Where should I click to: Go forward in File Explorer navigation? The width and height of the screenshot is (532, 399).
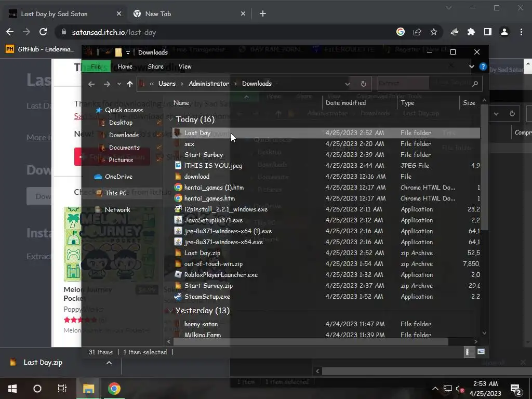pos(107,84)
